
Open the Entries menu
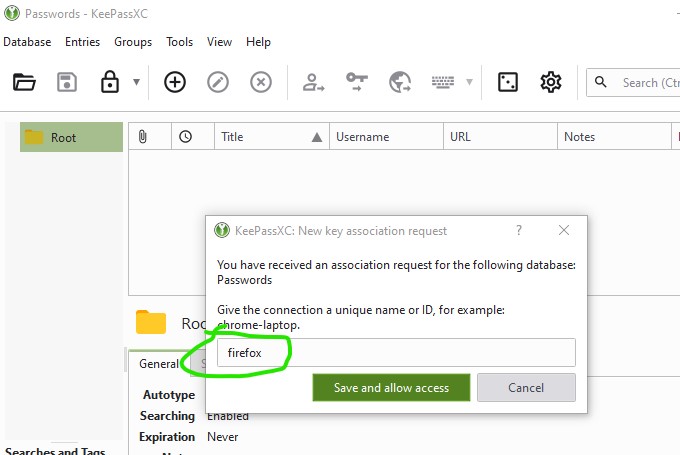[82, 42]
